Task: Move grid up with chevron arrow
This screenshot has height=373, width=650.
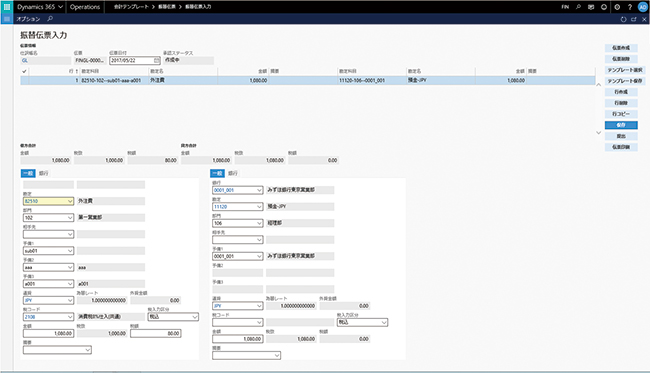Action: click(x=598, y=85)
